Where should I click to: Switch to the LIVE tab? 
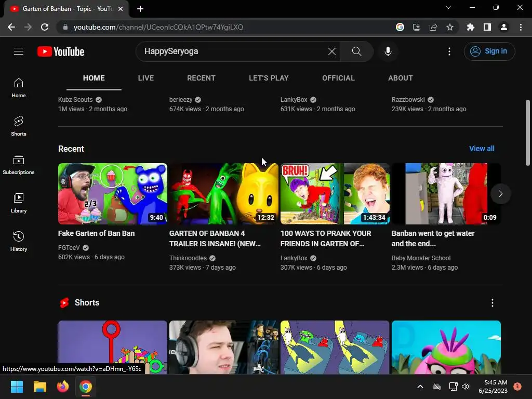146,78
